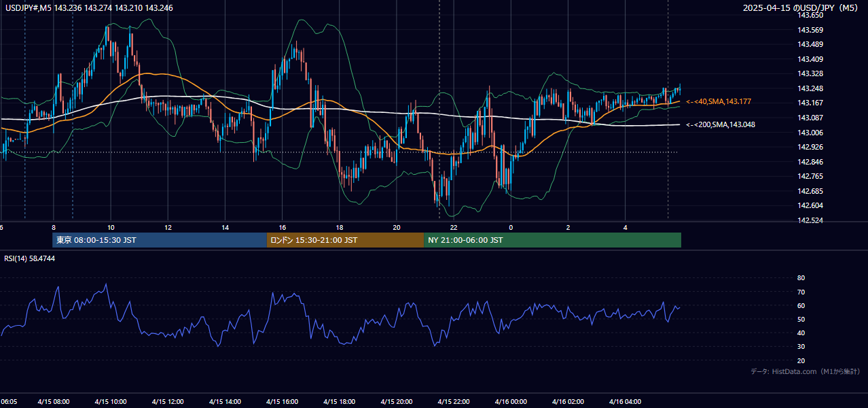Viewport: 868px width, 408px height.
Task: Click RSI scale level 60
Action: [801, 305]
